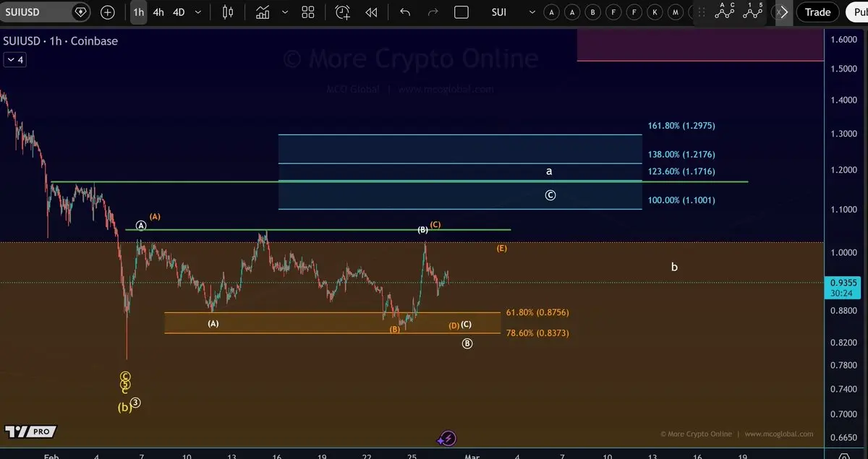Expand the time interval dropdown arrow
This screenshot has height=459, width=868.
pyautogui.click(x=199, y=12)
